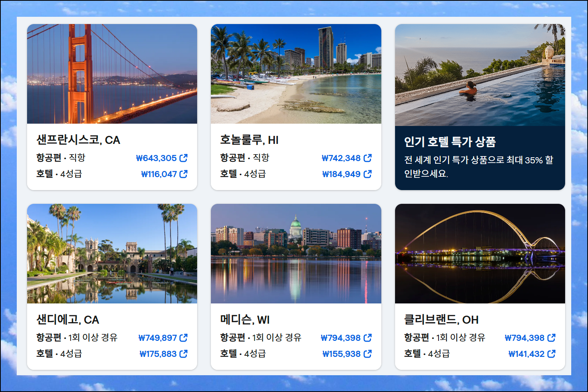Image resolution: width=588 pixels, height=392 pixels.
Task: Select 항공편 · 1회 이상 경유 in 메디슨 card
Action: [x=261, y=337]
